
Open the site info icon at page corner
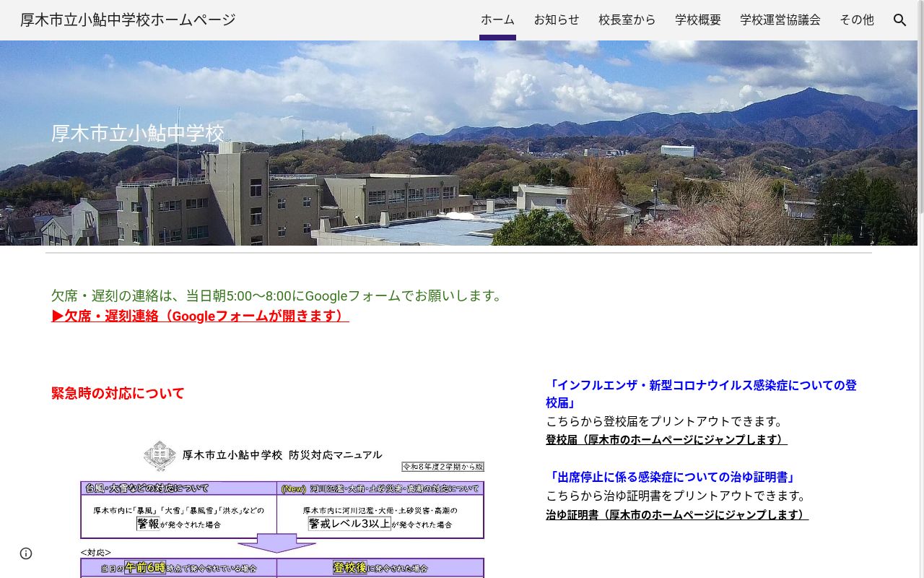26,553
